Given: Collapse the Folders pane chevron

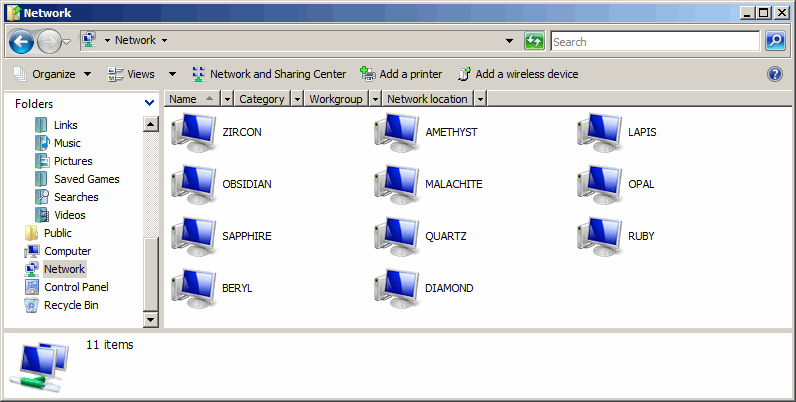Looking at the screenshot, I should (149, 103).
